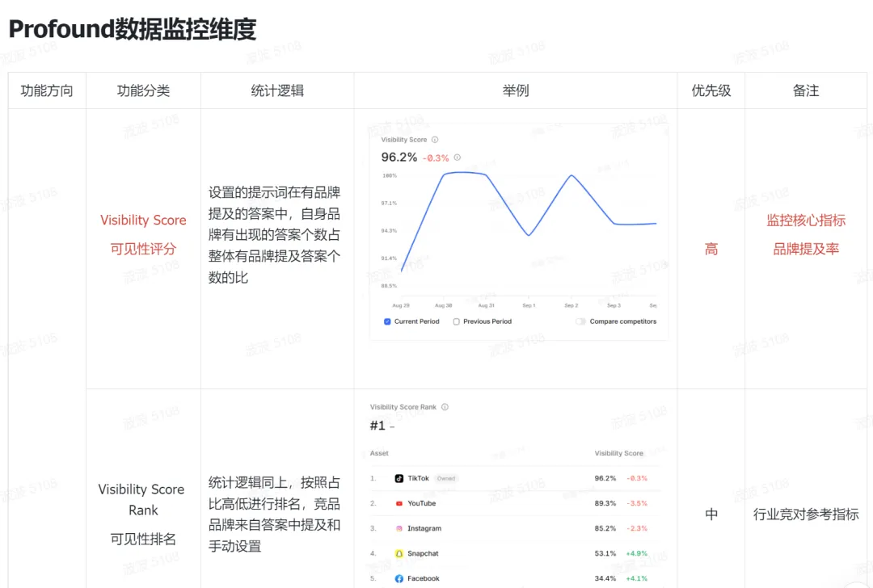Click the 行业竞对参考指标 note cell

coord(806,514)
